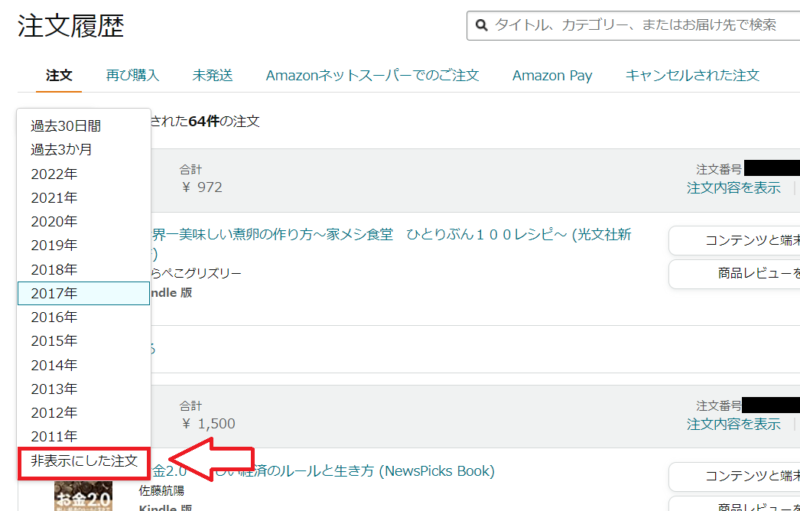Open the 注文 tab
This screenshot has height=511, width=800.
pyautogui.click(x=59, y=75)
